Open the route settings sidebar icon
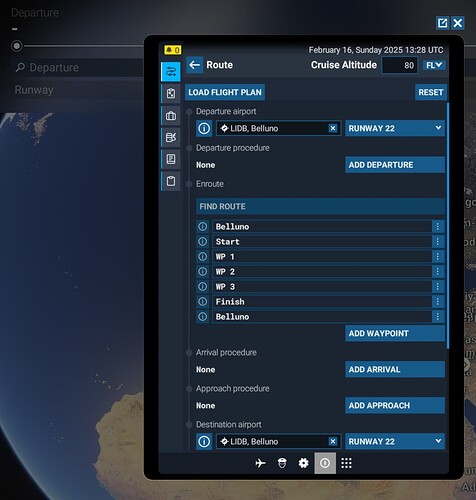 [x=171, y=71]
